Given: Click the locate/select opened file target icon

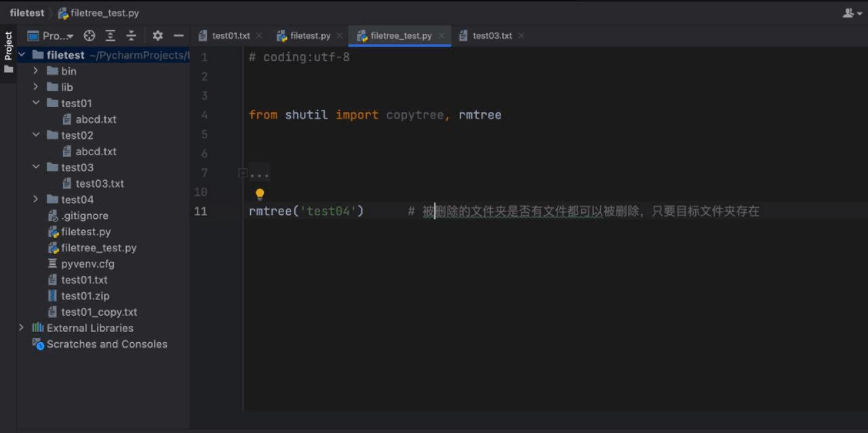Looking at the screenshot, I should click(90, 36).
